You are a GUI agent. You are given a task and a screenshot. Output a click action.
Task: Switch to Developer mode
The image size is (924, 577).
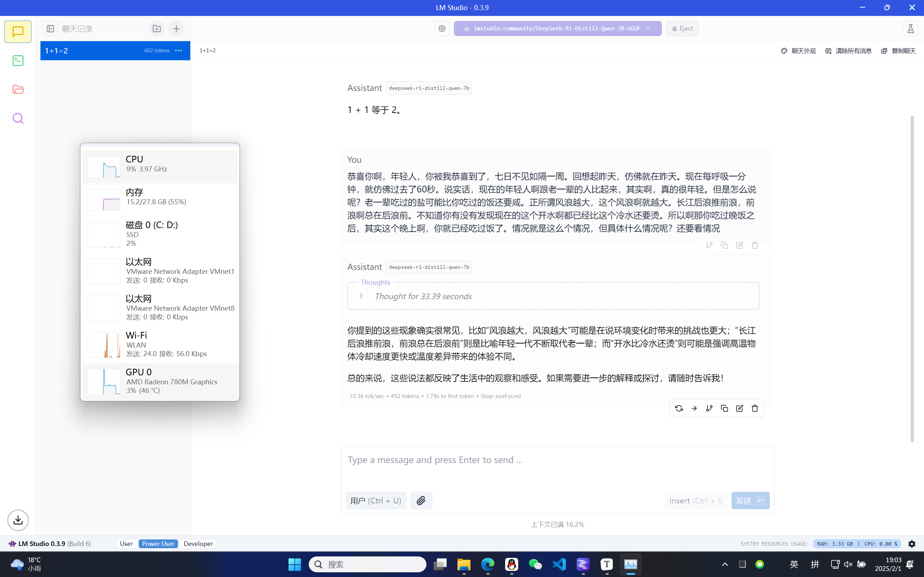tap(198, 543)
